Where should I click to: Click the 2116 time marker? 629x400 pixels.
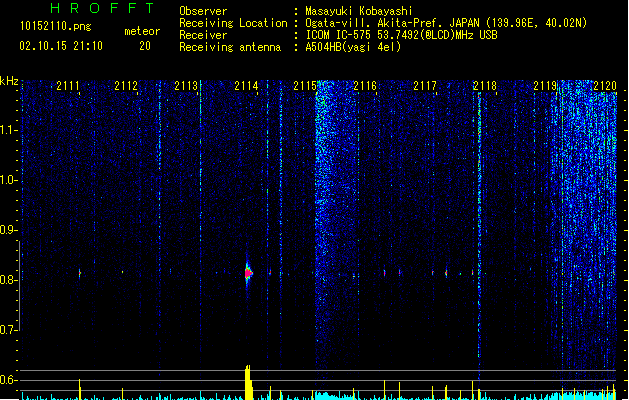click(365, 85)
